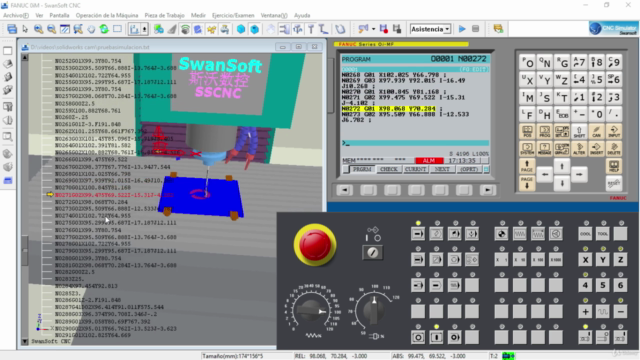Click the cursor left arrow key

(544, 175)
